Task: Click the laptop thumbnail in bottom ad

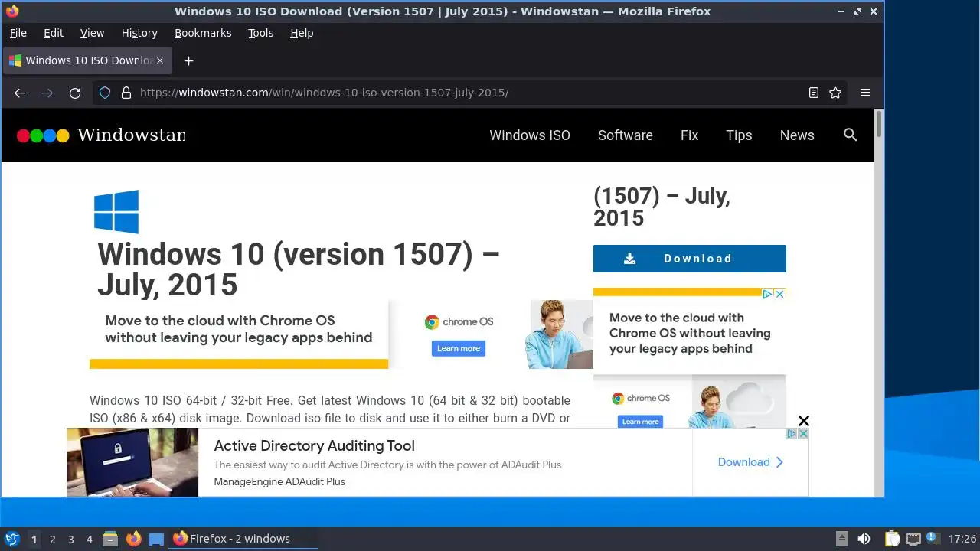Action: pos(132,462)
